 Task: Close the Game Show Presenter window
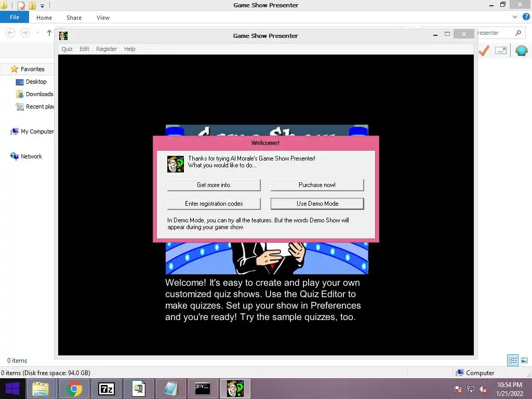pyautogui.click(x=464, y=34)
